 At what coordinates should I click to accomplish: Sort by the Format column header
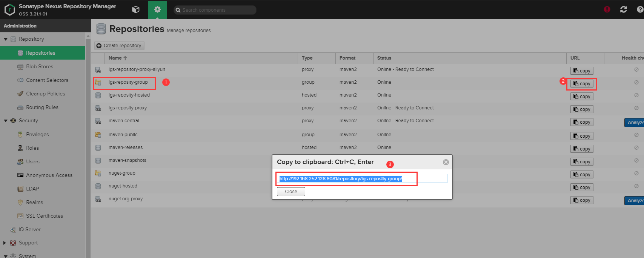tap(354, 58)
